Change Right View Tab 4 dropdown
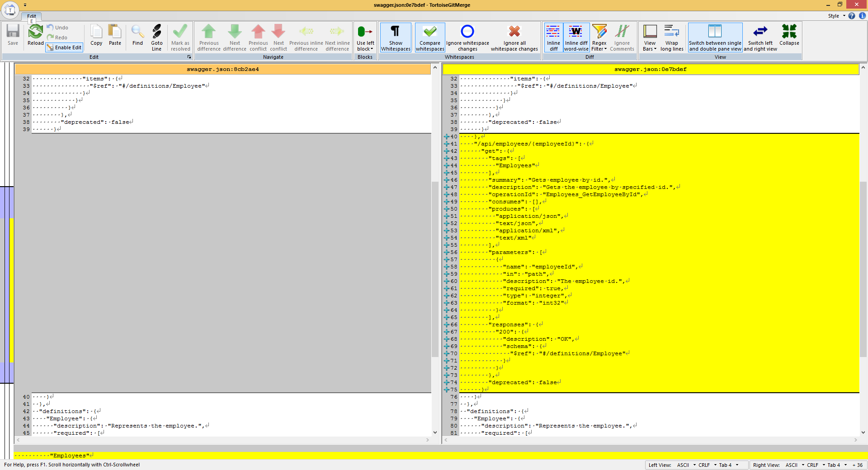 pyautogui.click(x=837, y=465)
